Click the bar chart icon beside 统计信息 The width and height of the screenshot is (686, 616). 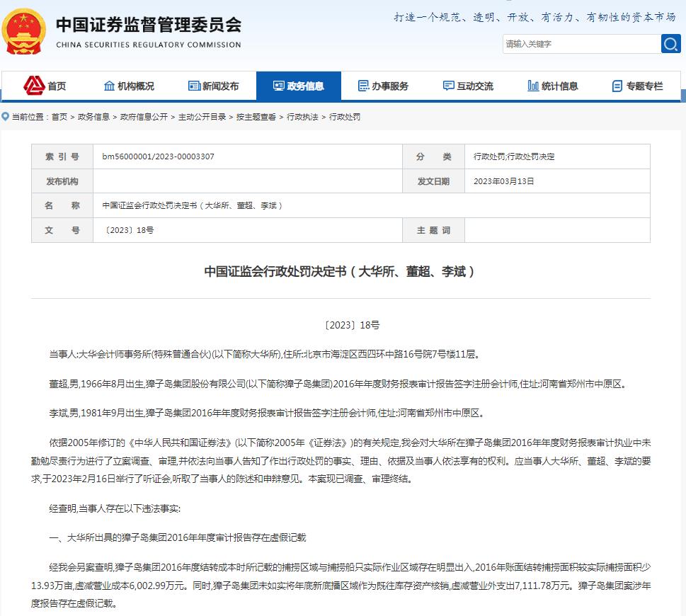532,85
